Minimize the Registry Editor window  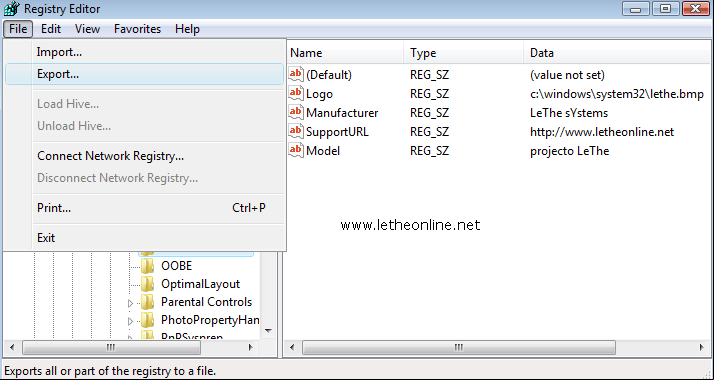(x=636, y=9)
